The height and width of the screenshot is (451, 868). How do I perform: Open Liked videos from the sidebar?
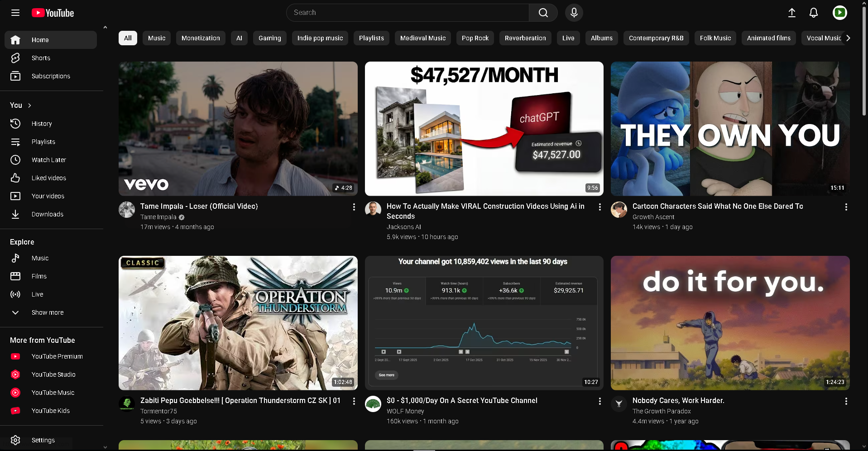point(48,178)
